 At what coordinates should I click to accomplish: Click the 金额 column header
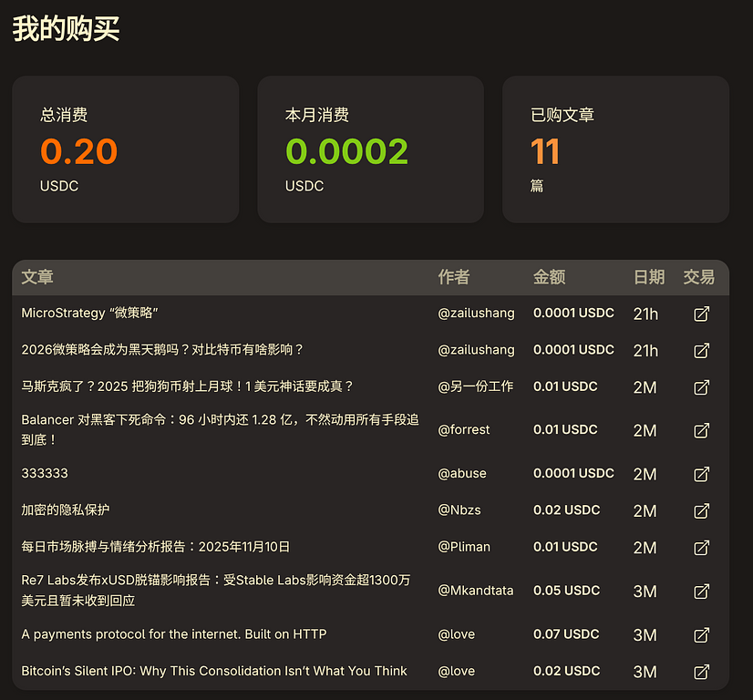tap(549, 277)
